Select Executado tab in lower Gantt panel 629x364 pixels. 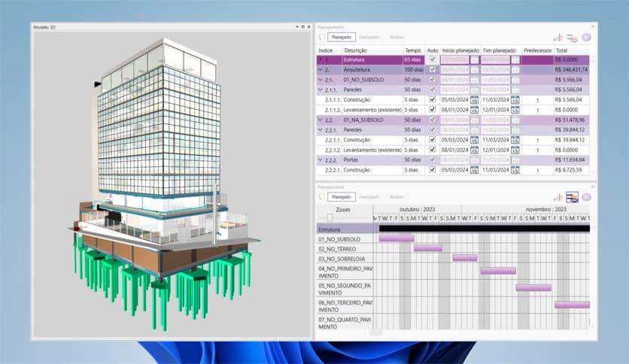[x=369, y=197]
